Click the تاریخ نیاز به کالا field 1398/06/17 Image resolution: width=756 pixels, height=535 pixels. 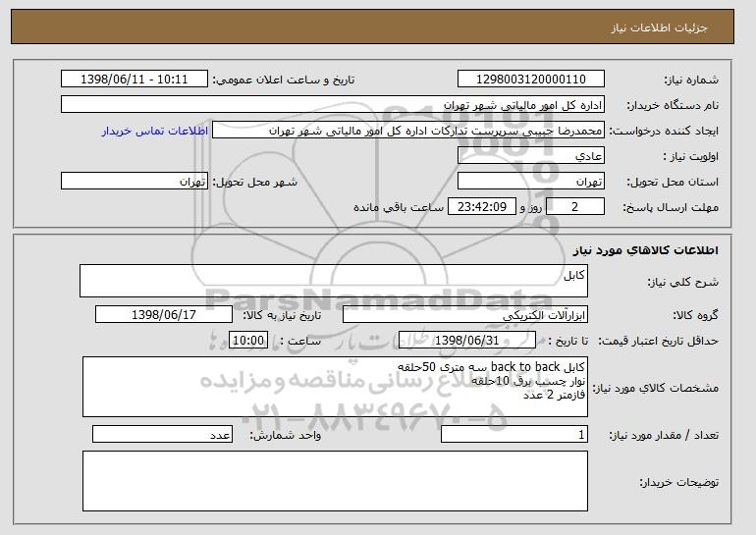coord(164,315)
